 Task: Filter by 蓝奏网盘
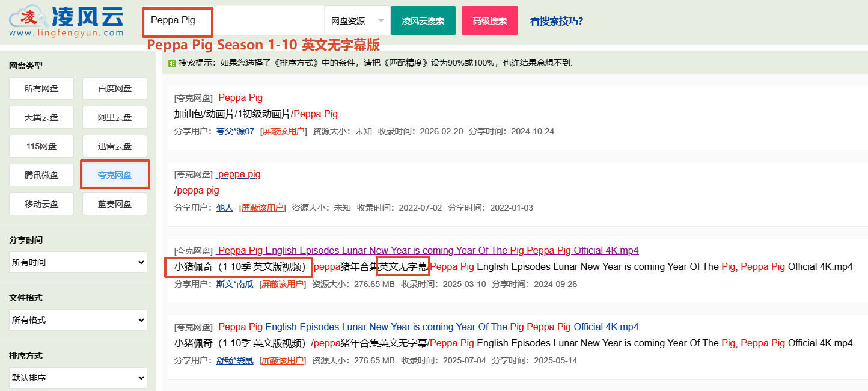click(115, 204)
